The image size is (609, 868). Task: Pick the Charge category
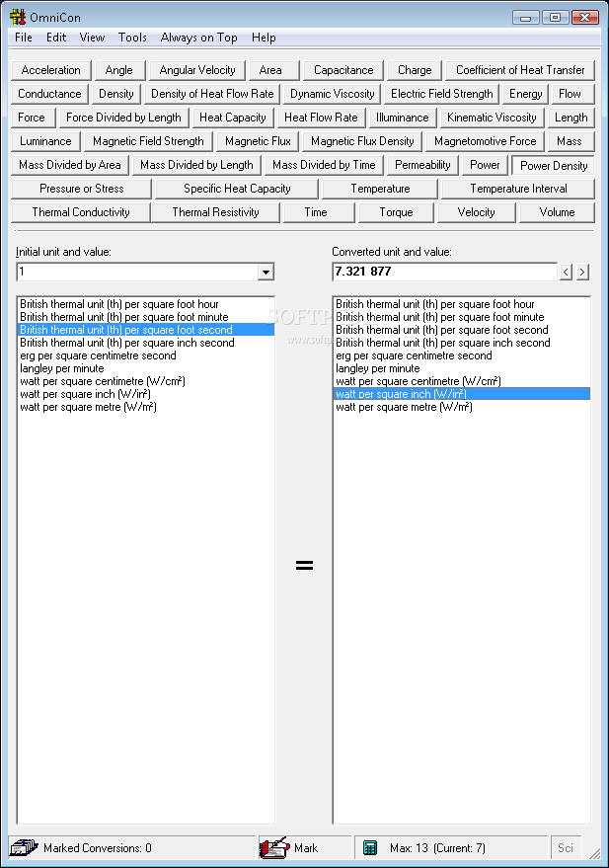point(415,70)
